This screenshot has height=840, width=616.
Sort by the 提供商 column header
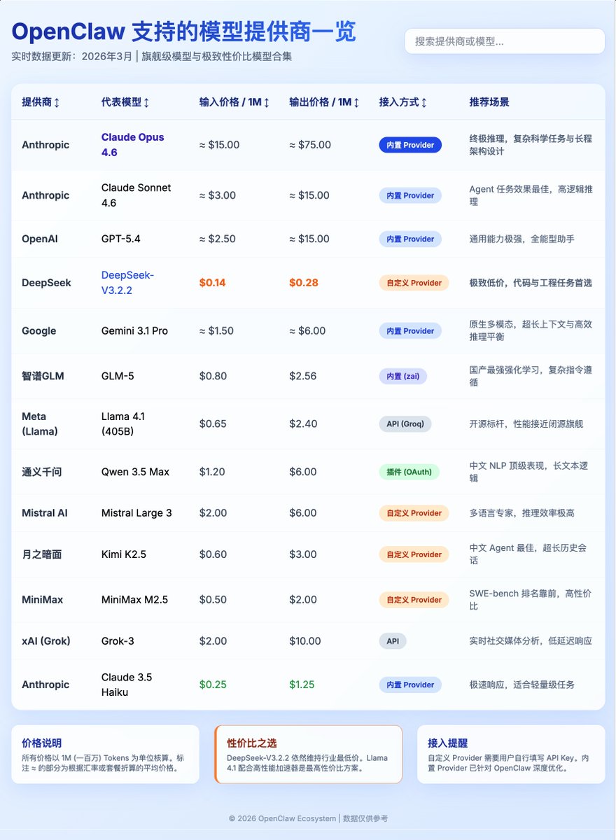(x=41, y=102)
